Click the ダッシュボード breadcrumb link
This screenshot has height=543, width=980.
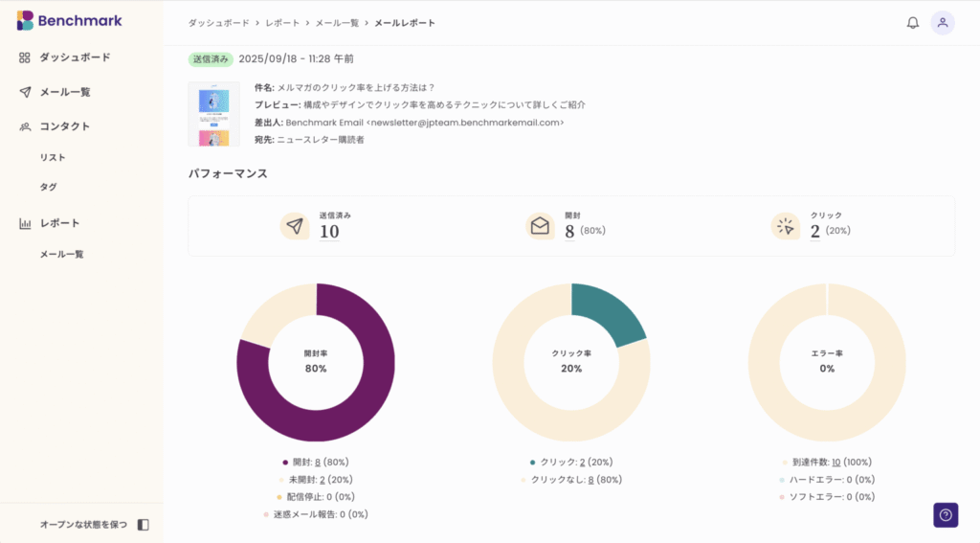point(218,23)
